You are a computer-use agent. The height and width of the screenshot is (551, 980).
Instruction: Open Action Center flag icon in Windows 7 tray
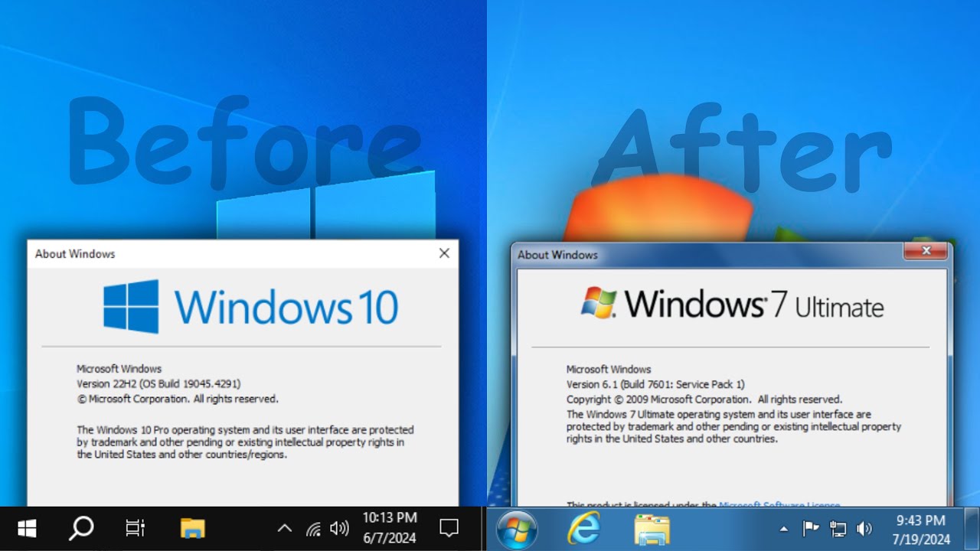tap(810, 529)
